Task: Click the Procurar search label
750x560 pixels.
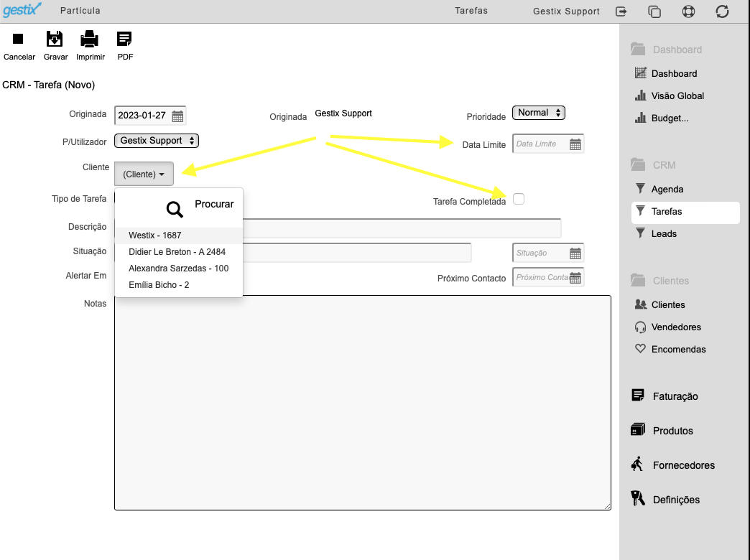Action: pos(214,204)
